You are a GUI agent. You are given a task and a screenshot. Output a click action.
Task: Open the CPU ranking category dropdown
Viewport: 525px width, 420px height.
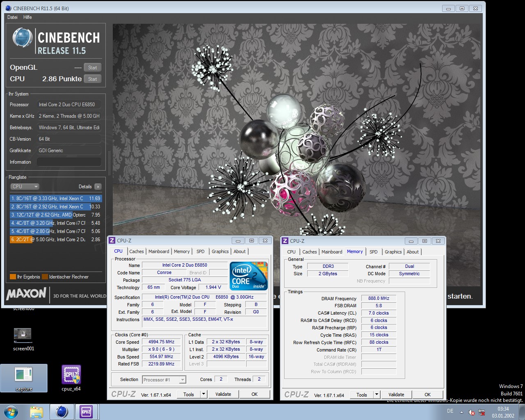25,187
